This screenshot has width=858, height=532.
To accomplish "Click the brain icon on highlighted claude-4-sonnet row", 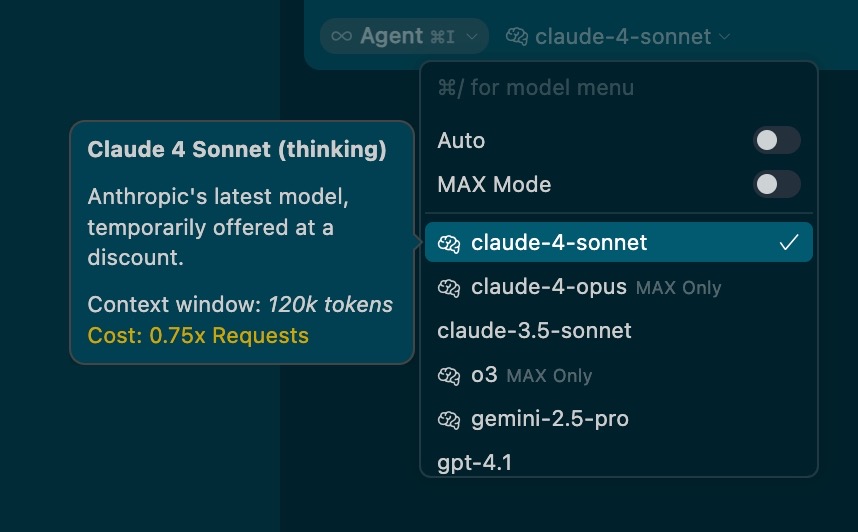I will 449,243.
